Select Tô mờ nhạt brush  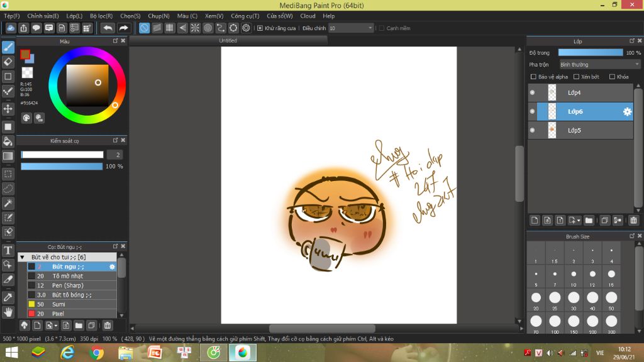tap(72, 277)
